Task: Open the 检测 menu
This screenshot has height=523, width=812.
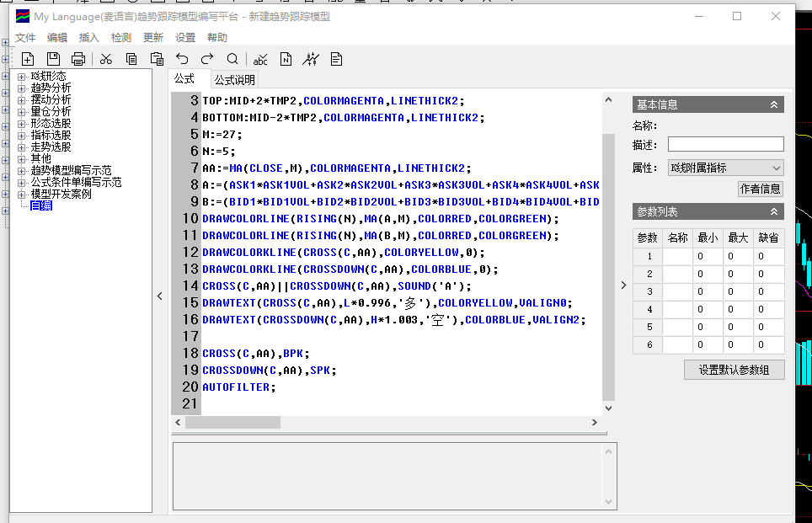Action: coord(121,38)
